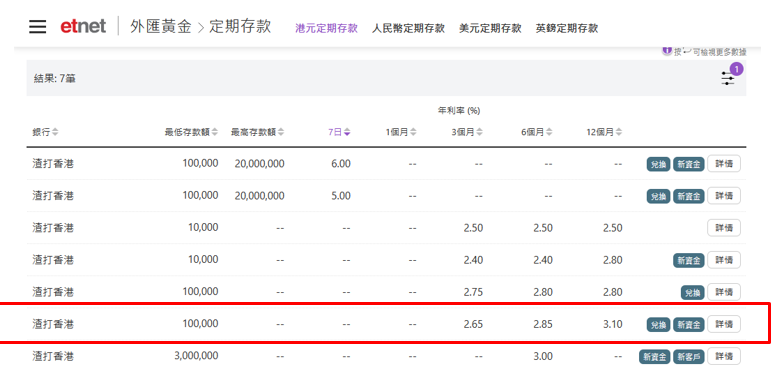Image resolution: width=779 pixels, height=378 pixels.
Task: Click the 3.00 six-month rate value
Action: click(543, 356)
